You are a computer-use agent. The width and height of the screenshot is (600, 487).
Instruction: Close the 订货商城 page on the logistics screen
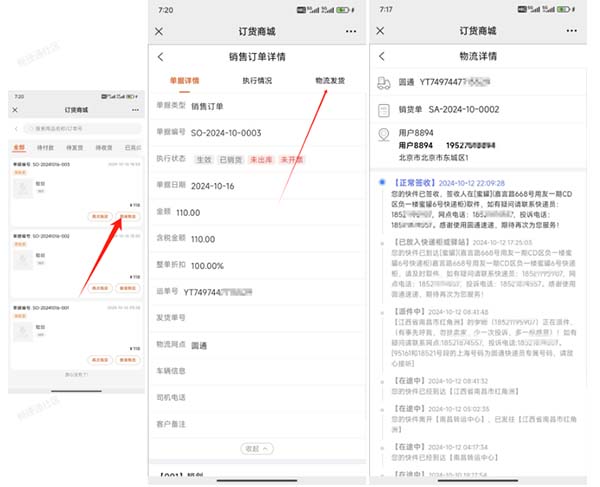click(381, 29)
